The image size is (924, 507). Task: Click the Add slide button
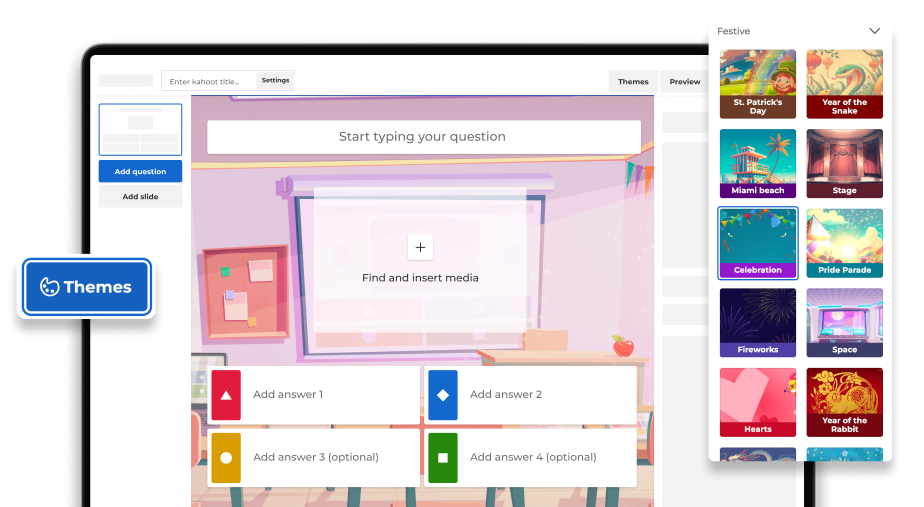(140, 197)
